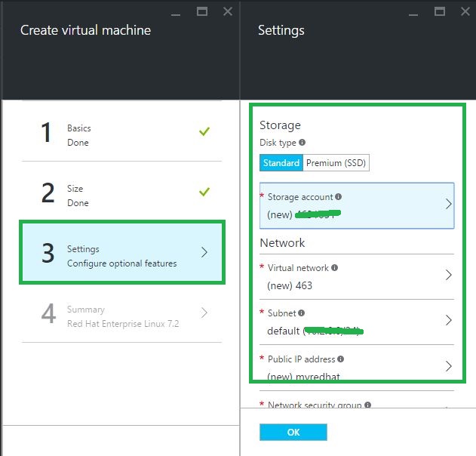Expand the Subnet configuration
The image size is (476, 456).
point(448,320)
